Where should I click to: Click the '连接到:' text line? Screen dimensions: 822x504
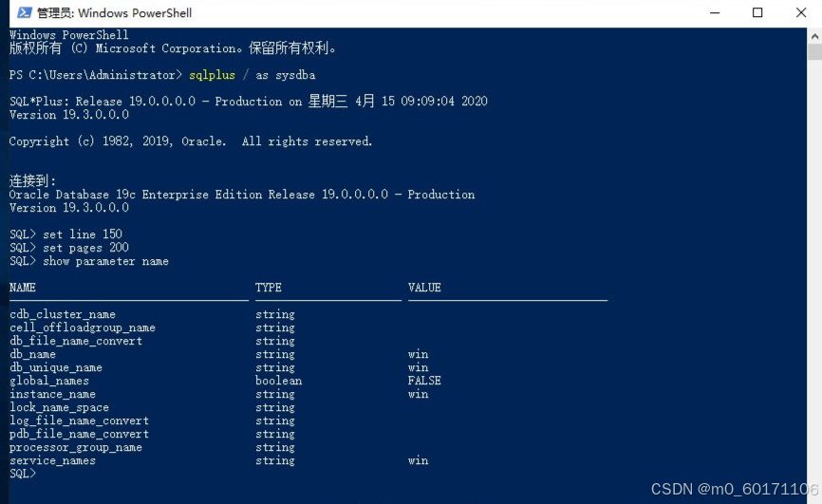(x=32, y=181)
